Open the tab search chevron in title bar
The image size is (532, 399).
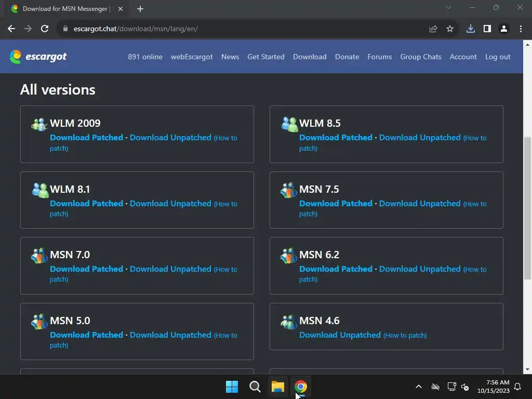(448, 7)
